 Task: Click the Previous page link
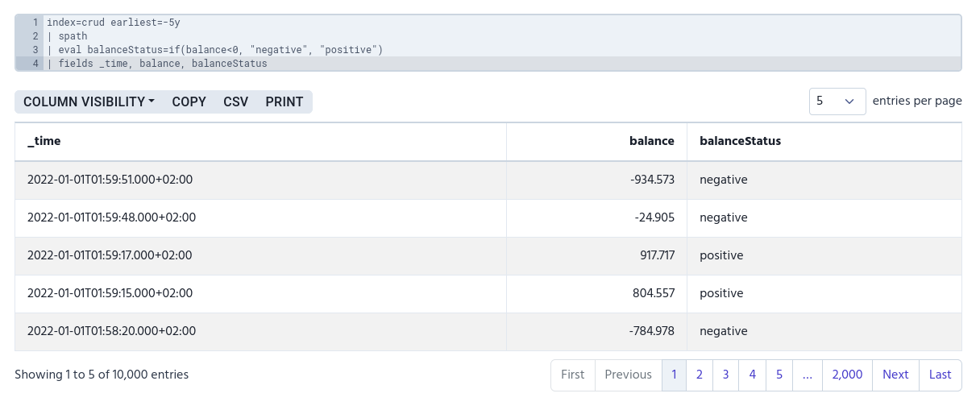click(x=629, y=375)
